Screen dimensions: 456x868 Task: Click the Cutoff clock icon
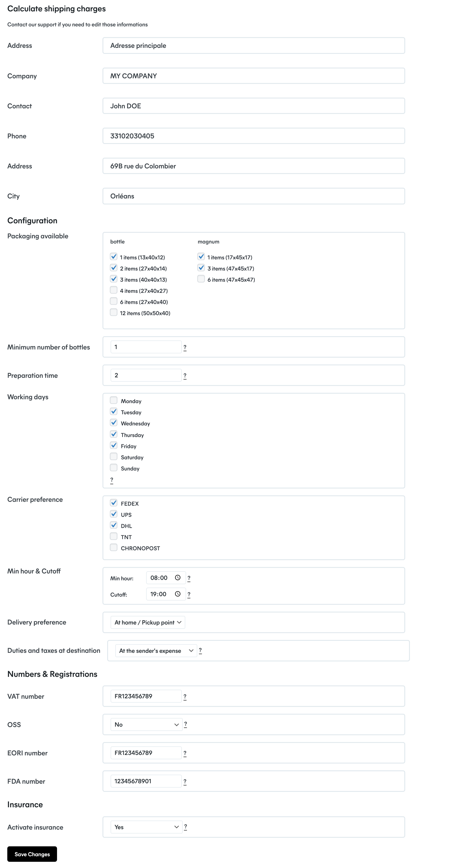[178, 594]
